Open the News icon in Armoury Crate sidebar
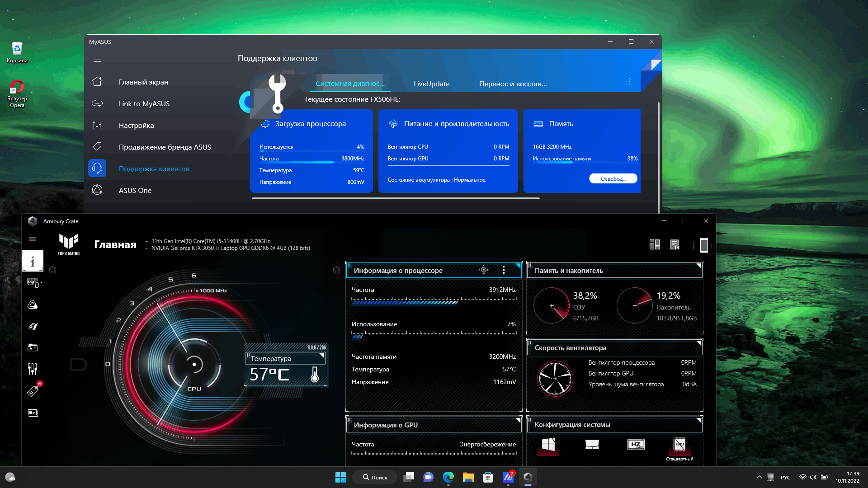The width and height of the screenshot is (868, 488). click(x=33, y=413)
